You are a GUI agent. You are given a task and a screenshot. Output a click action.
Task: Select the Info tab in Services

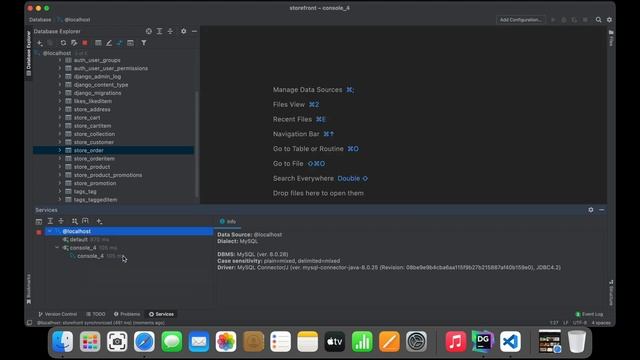228,221
